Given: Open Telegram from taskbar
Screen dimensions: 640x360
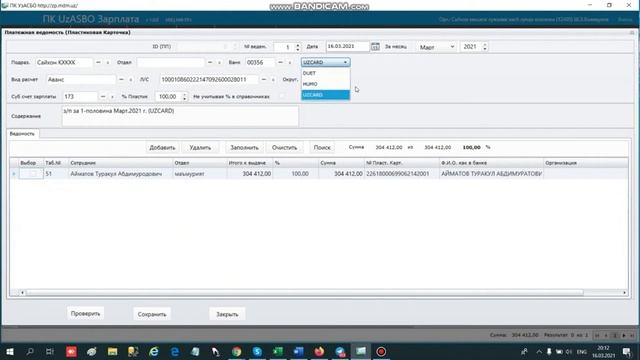Looking at the screenshot, I should coord(340,351).
